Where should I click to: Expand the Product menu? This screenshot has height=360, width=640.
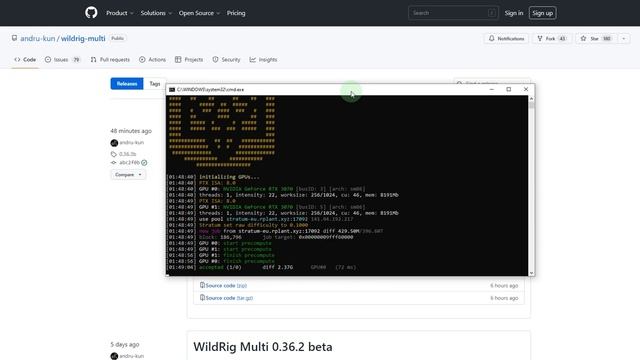(120, 13)
